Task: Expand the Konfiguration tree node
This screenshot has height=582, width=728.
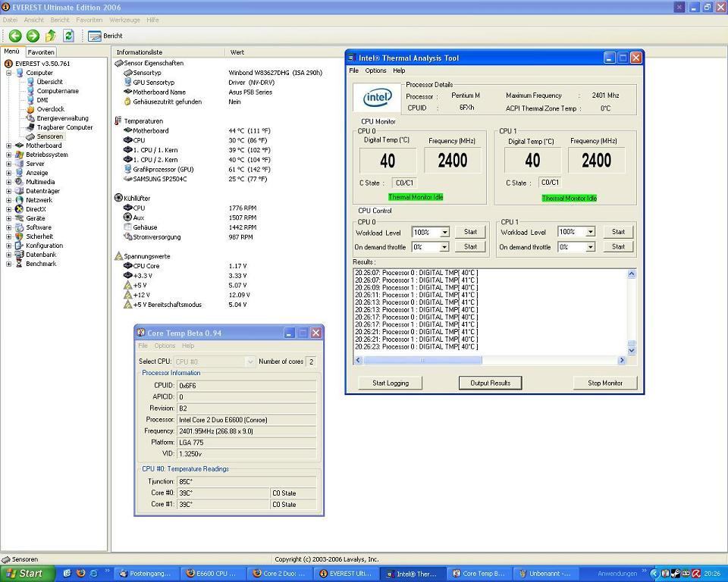Action: (9, 246)
